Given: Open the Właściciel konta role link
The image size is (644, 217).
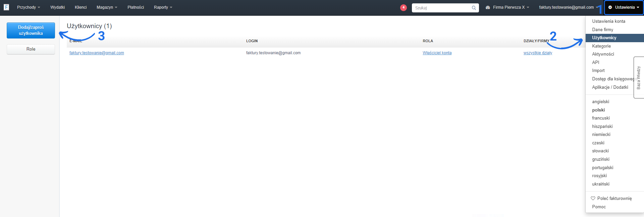Looking at the screenshot, I should pyautogui.click(x=437, y=53).
